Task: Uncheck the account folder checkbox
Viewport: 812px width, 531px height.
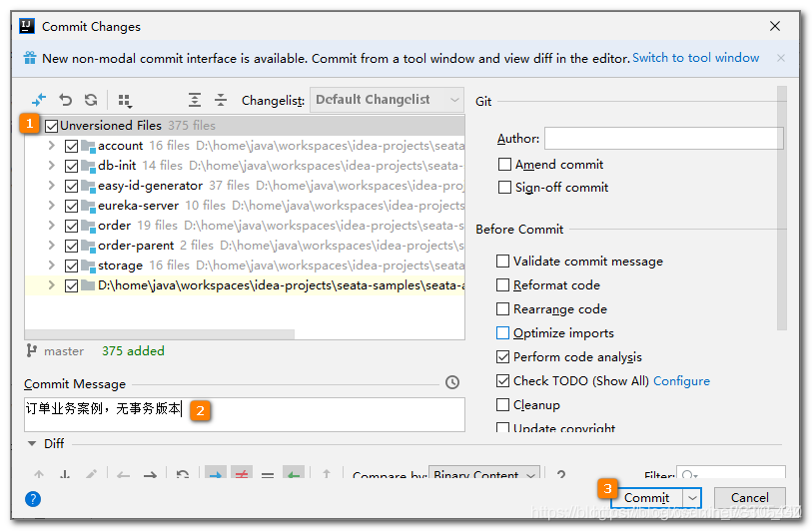Action: tap(72, 146)
